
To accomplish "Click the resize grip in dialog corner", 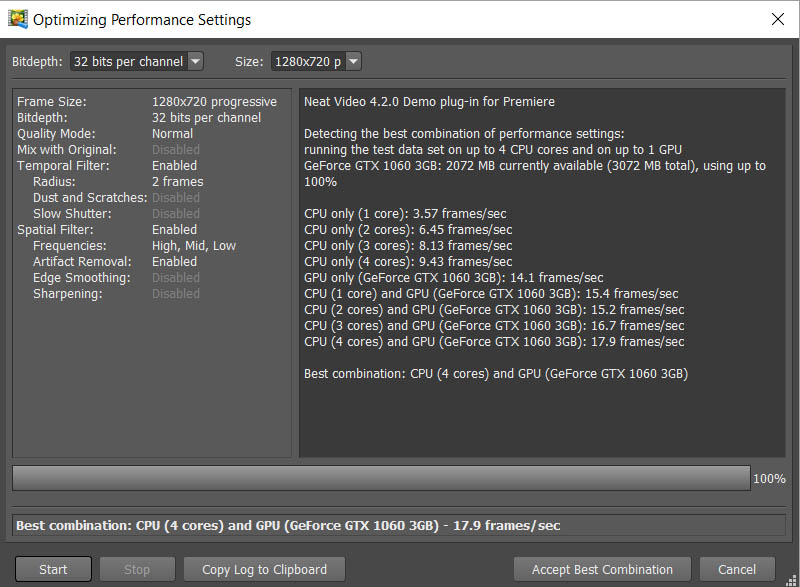I will tap(791, 580).
